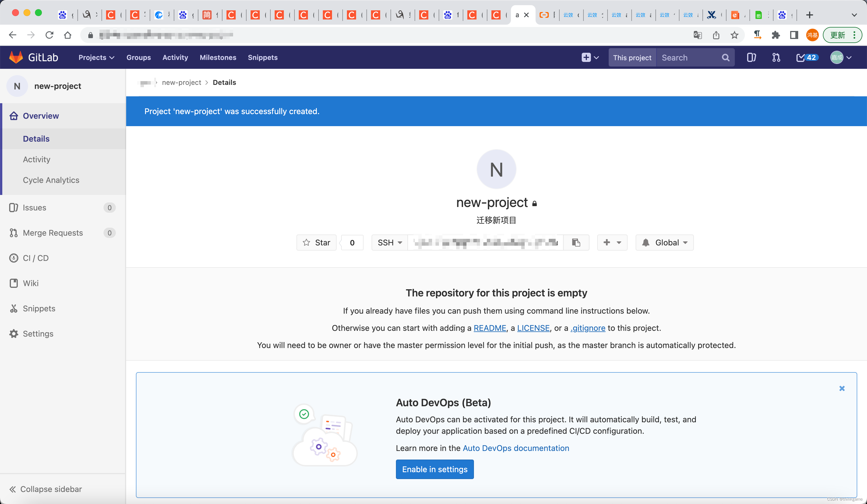Expand the Projects navigation dropdown
The width and height of the screenshot is (867, 504).
(96, 58)
